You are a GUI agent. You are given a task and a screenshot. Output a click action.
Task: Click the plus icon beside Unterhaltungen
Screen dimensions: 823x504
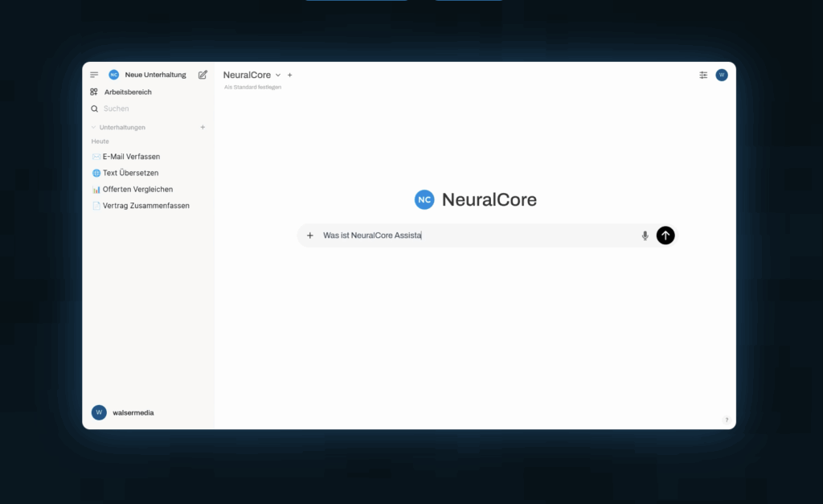point(203,127)
